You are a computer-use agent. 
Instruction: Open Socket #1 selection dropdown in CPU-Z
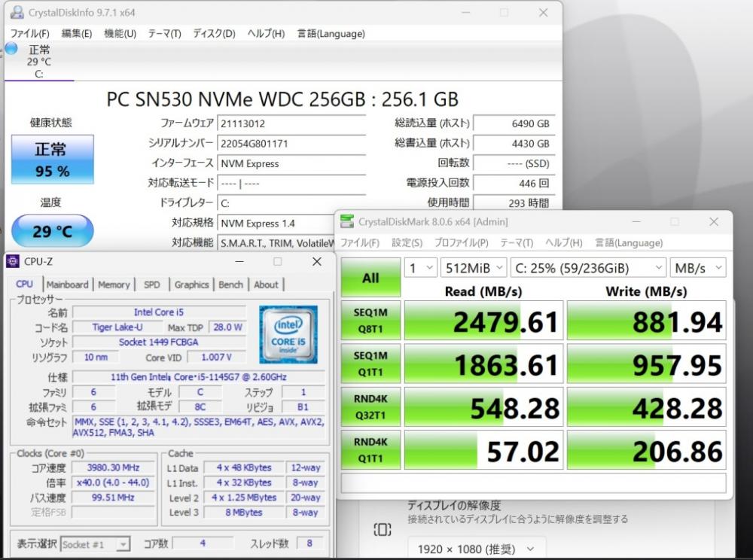point(95,544)
